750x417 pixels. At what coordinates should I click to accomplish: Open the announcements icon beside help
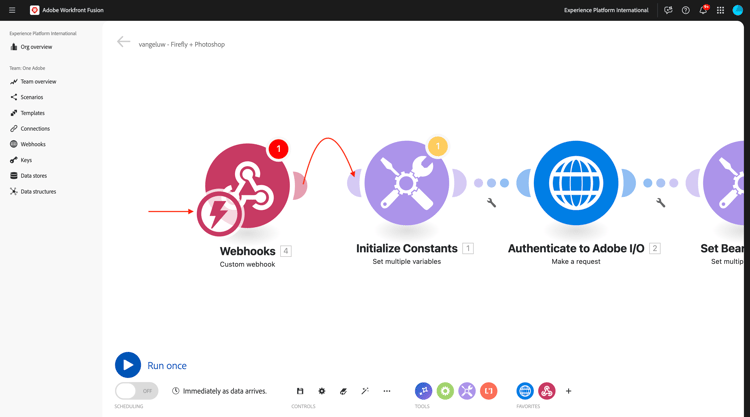(668, 10)
